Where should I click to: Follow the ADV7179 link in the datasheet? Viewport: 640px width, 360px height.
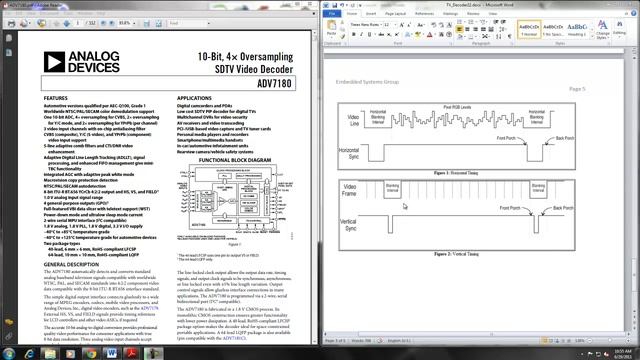coord(149,308)
